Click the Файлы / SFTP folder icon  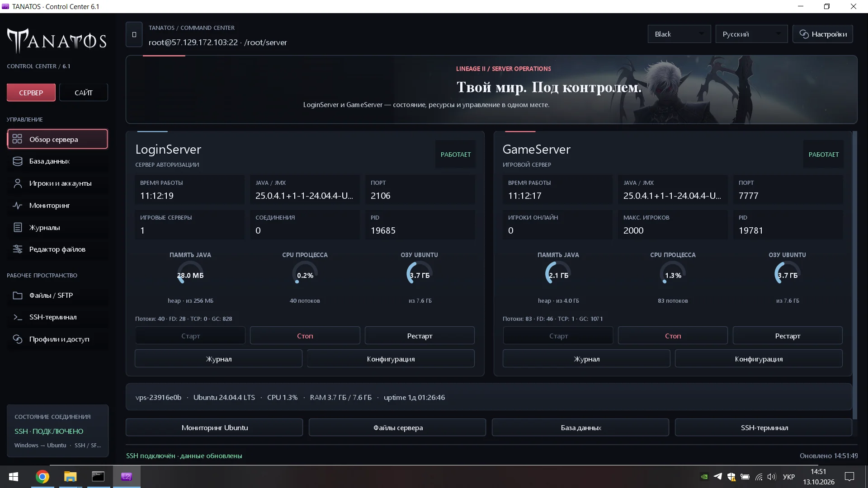coord(18,296)
